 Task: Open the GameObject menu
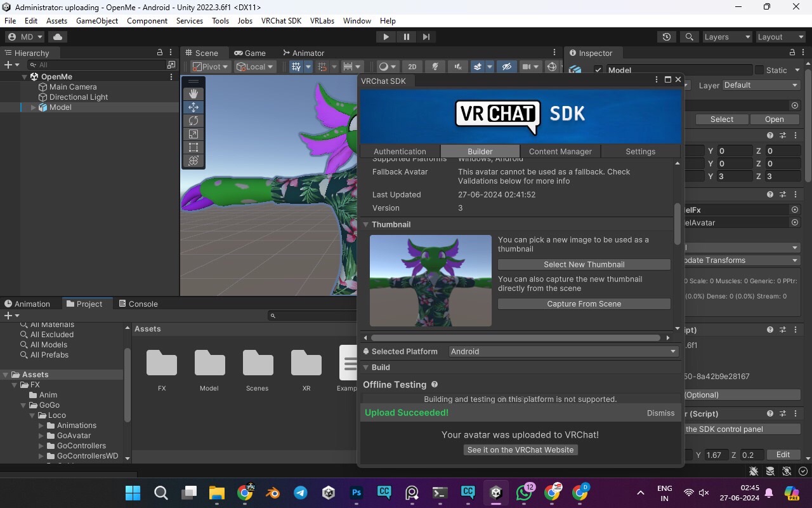tap(97, 21)
